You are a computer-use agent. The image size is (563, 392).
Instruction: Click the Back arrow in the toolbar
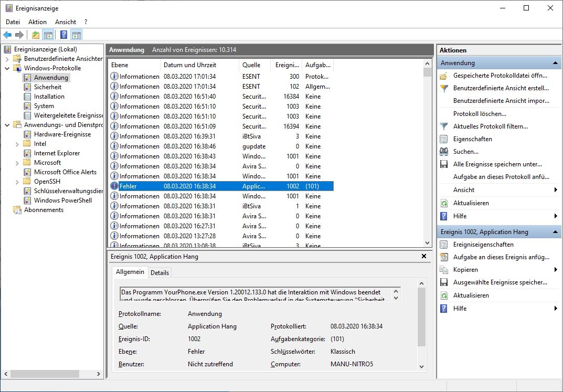point(7,35)
